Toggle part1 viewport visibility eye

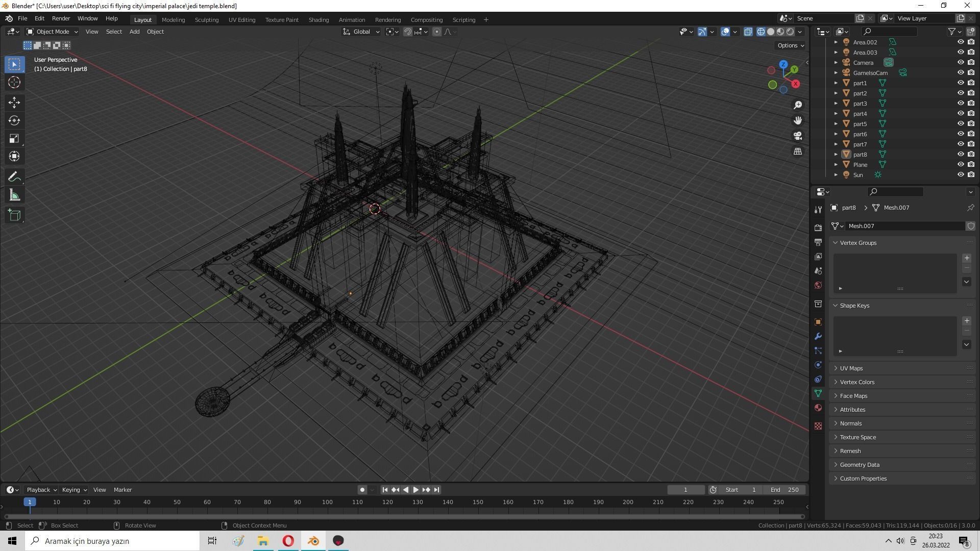point(961,83)
